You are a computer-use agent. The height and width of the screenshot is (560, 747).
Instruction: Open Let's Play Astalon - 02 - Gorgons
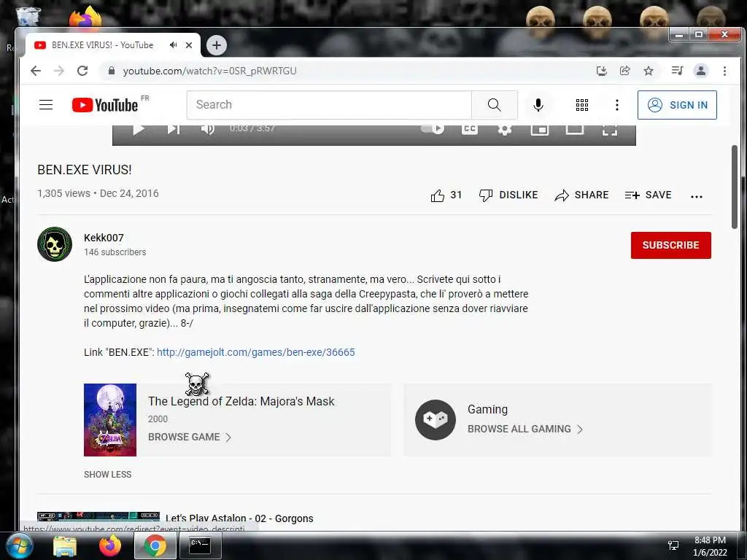[x=239, y=518]
